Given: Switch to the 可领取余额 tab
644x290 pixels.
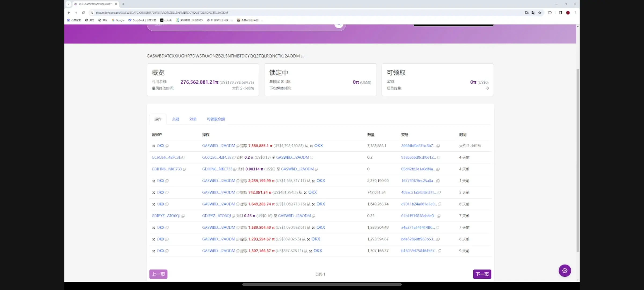Looking at the screenshot, I should coord(215,119).
